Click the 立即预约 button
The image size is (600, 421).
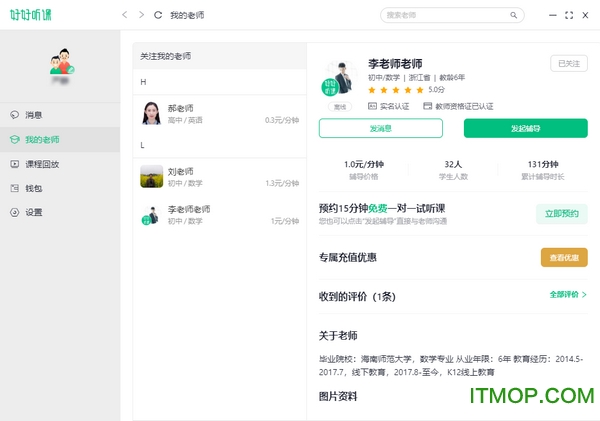pos(562,214)
